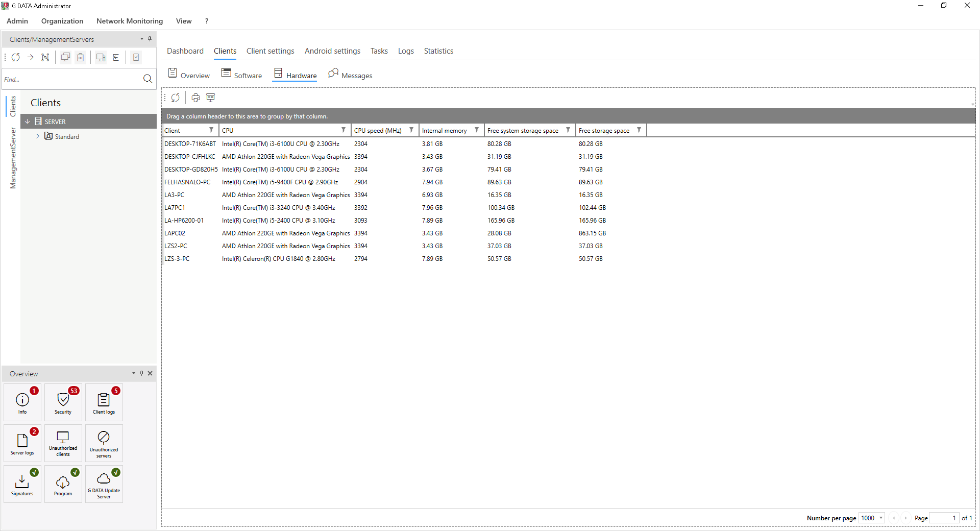Viewport: 980px width, 531px height.
Task: Show the Overview sub-tab
Action: coord(189,75)
